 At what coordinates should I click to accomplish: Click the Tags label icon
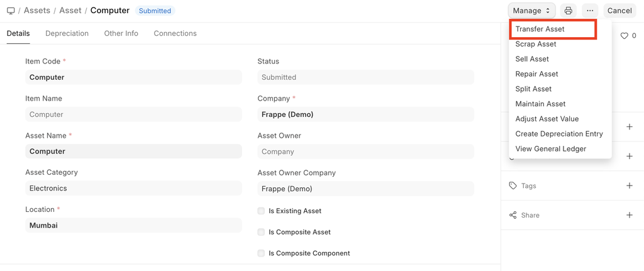point(513,186)
